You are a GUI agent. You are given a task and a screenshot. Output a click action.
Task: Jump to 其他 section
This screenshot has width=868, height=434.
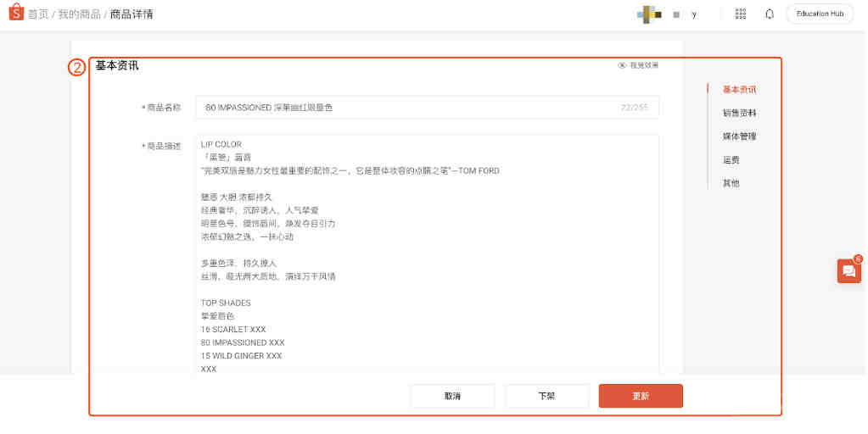731,183
